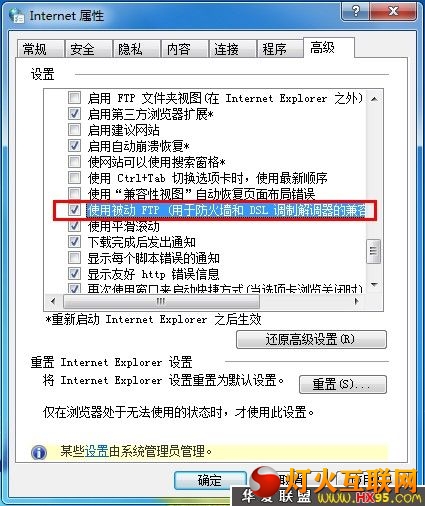Viewport: 425px width, 506px height.
Task: Click horizontal scrollbar left arrow
Action: (53, 301)
